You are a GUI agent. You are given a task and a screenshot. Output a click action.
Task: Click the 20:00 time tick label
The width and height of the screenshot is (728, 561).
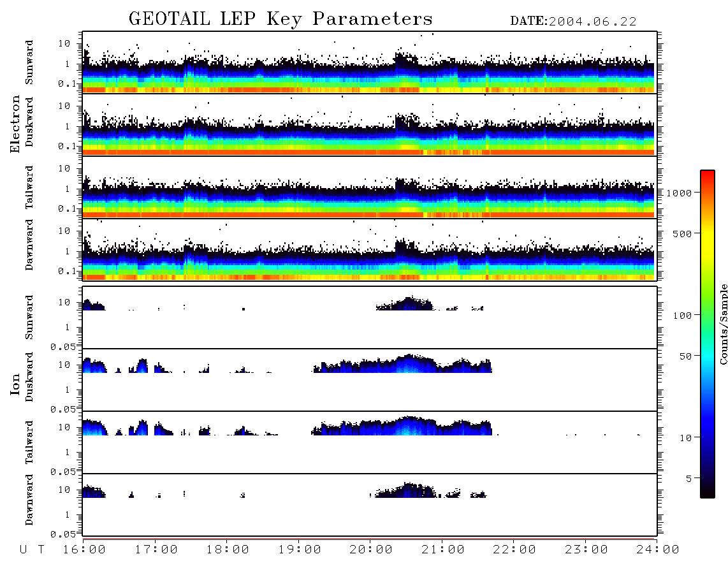372,550
